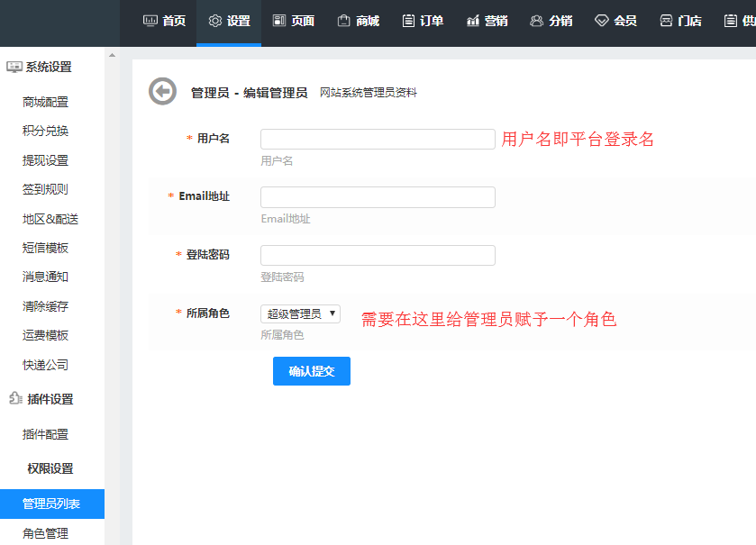Click the 登陆密码 password input field
This screenshot has width=756, height=545.
click(377, 255)
